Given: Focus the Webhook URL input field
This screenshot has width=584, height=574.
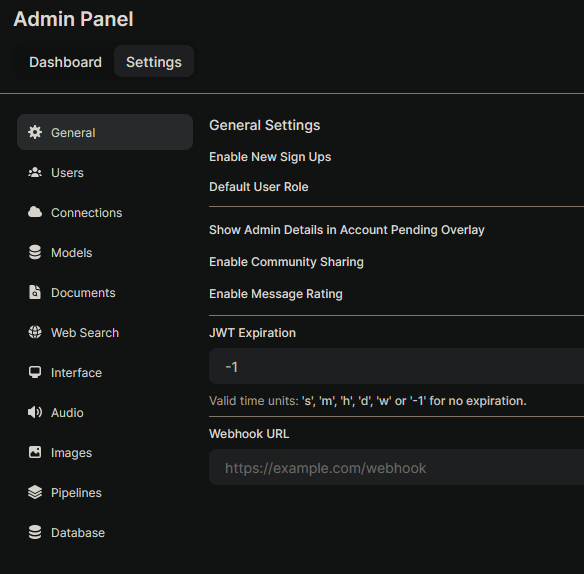Looking at the screenshot, I should click(396, 467).
